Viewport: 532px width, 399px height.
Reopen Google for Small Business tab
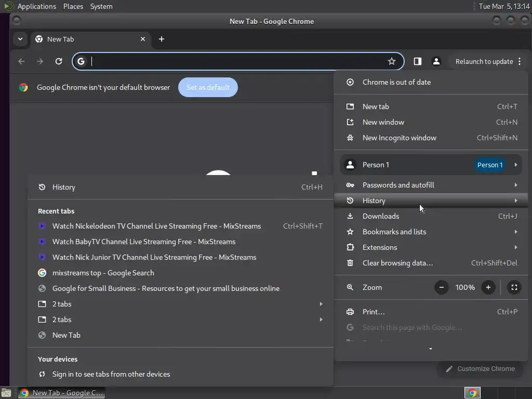(x=180, y=288)
